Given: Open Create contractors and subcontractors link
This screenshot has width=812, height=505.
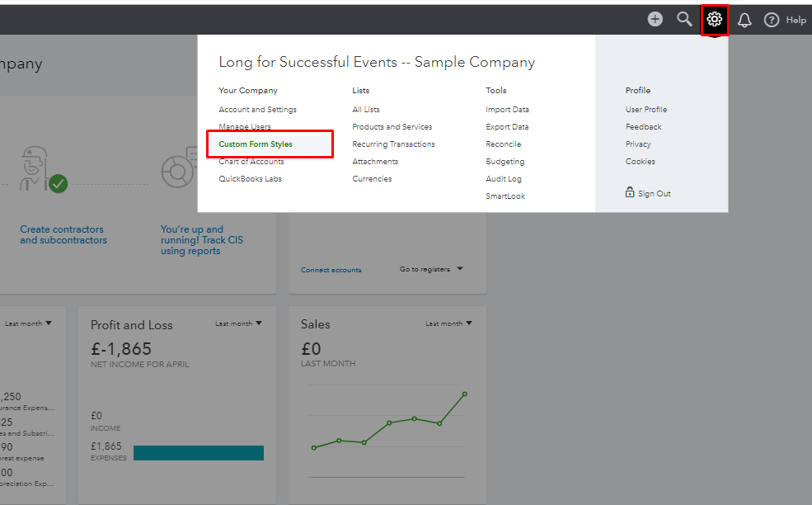Looking at the screenshot, I should pyautogui.click(x=63, y=235).
